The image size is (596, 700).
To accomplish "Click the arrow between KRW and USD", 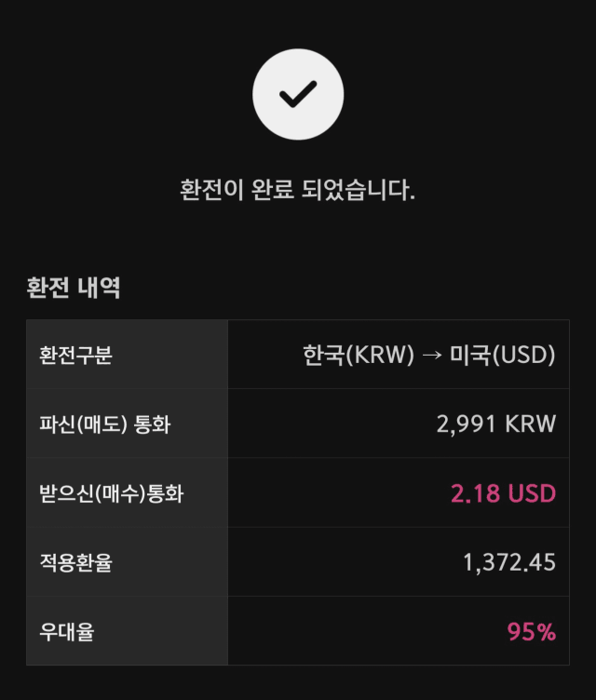I will click(431, 356).
